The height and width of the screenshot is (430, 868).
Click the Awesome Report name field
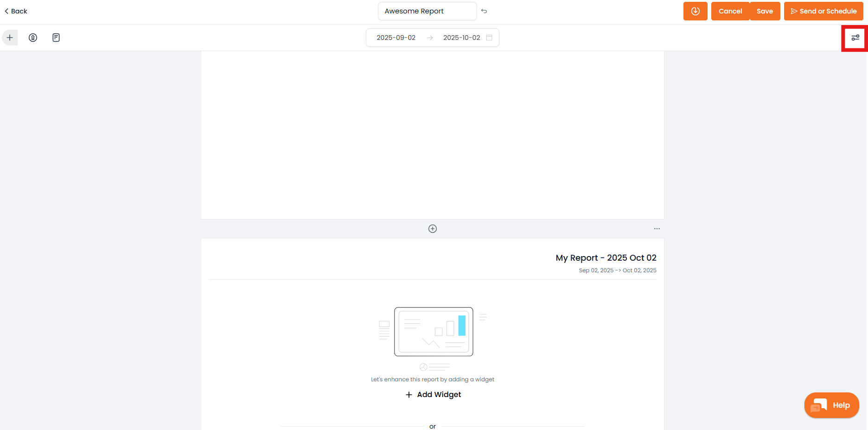(427, 11)
